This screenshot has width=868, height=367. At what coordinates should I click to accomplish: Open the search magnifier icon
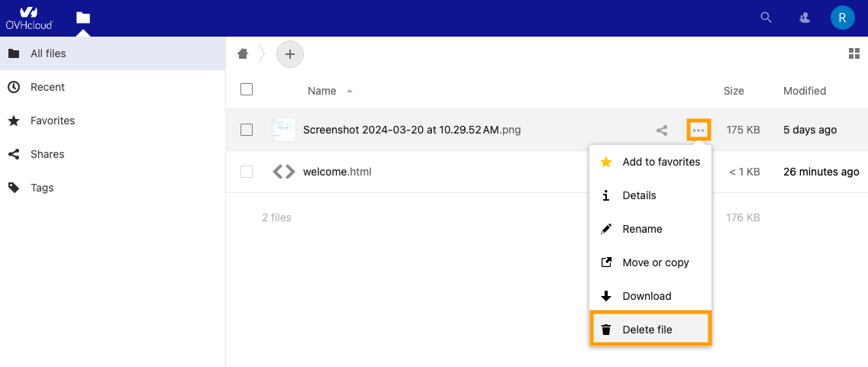(x=766, y=18)
